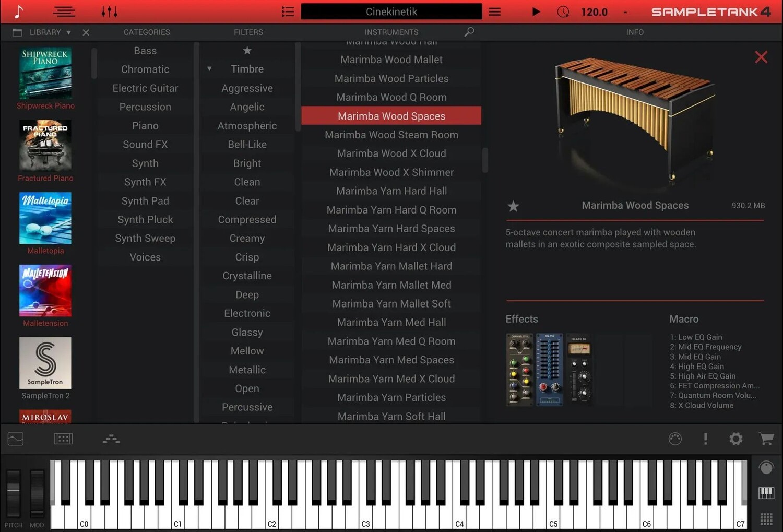Screen dimensions: 783x532
Task: Choose the Chromatic category
Action: 145,69
